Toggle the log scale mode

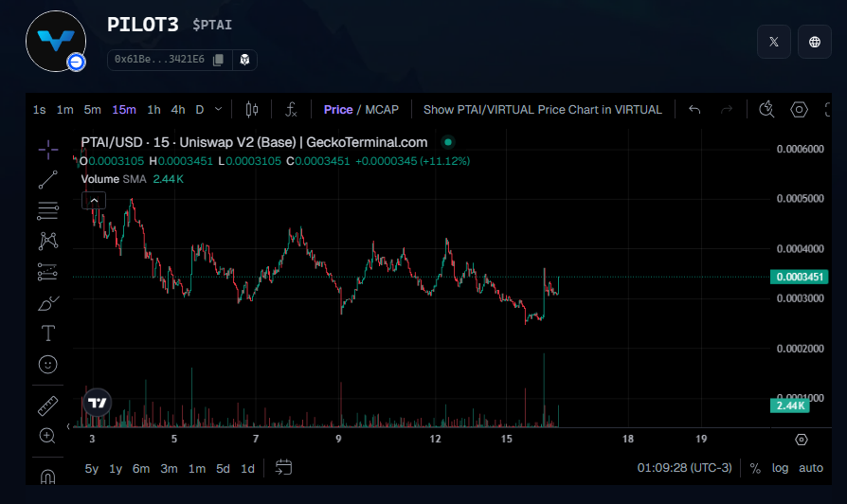[780, 468]
